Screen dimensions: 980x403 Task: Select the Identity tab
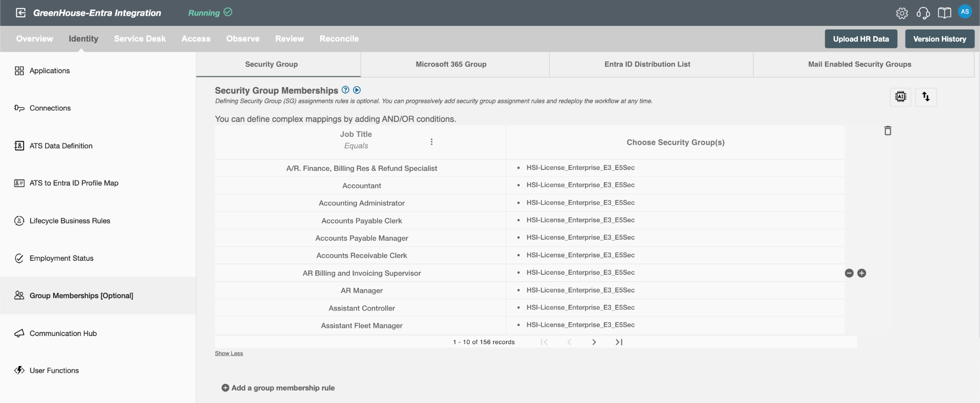tap(83, 39)
